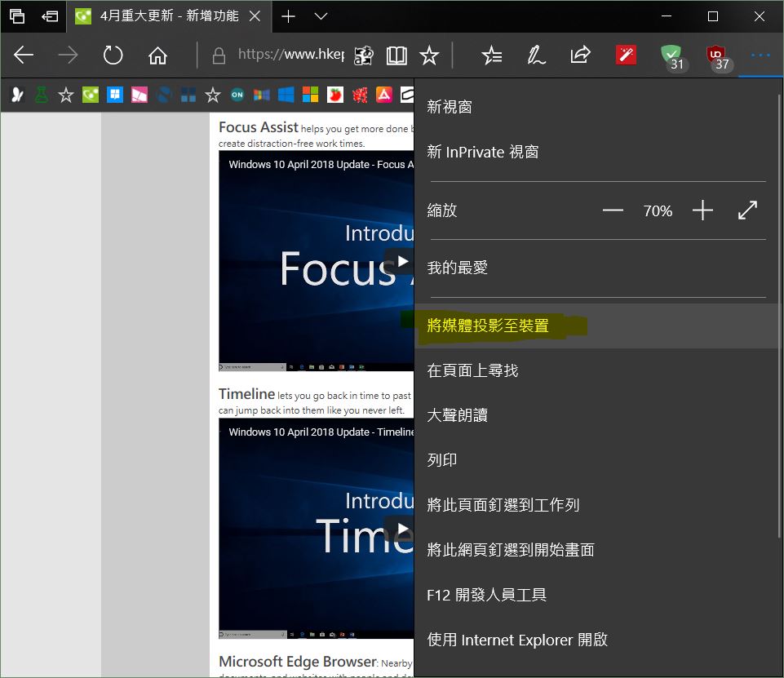This screenshot has width=784, height=678.
Task: Select 大聲朗讀 menu item
Action: [597, 415]
